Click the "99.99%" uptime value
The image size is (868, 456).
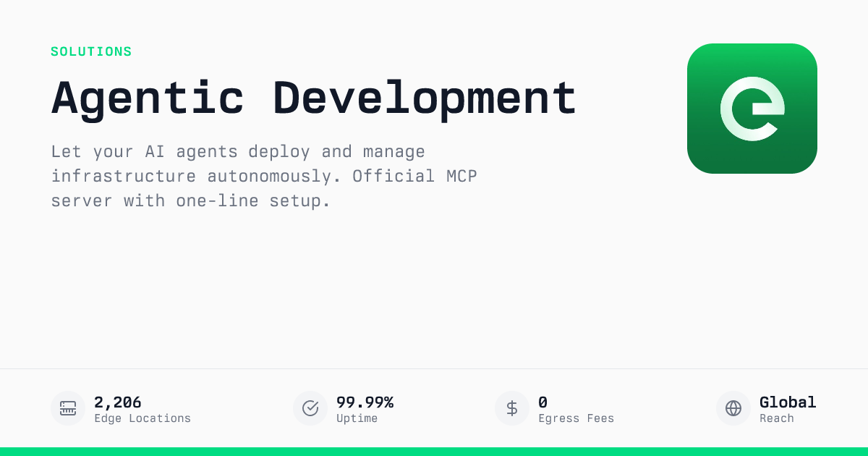[x=365, y=402]
